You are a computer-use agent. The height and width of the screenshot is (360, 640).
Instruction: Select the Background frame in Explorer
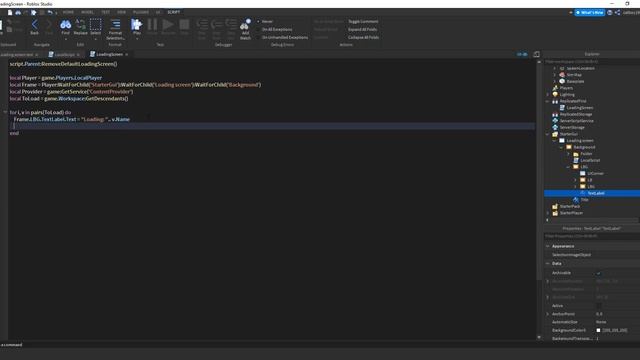(584, 147)
